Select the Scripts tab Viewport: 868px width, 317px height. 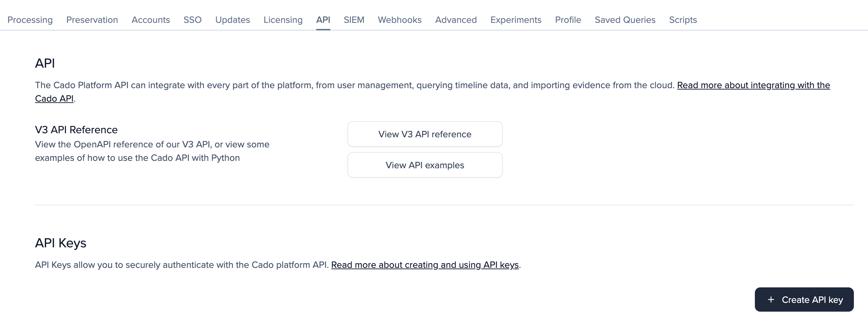(x=683, y=20)
